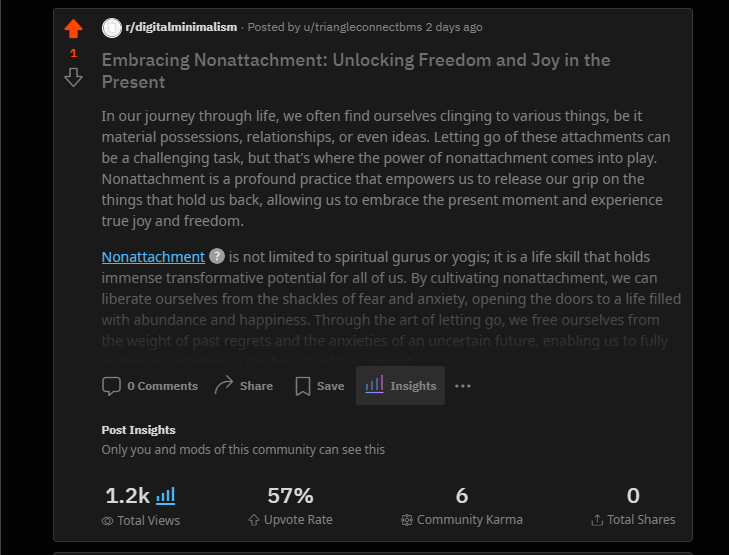Click the Community Karma icon
Image resolution: width=729 pixels, height=555 pixels.
click(407, 520)
